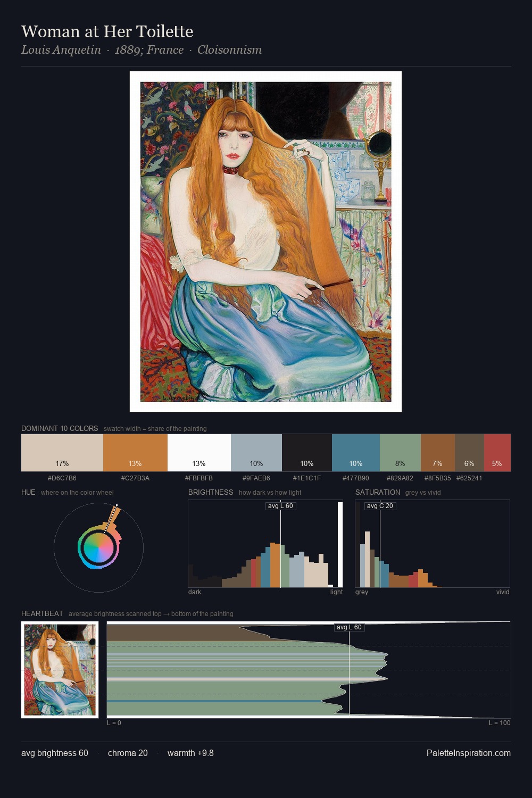Click the '#9FAEB6' hex code label
This screenshot has width=532, height=798.
pyautogui.click(x=256, y=478)
